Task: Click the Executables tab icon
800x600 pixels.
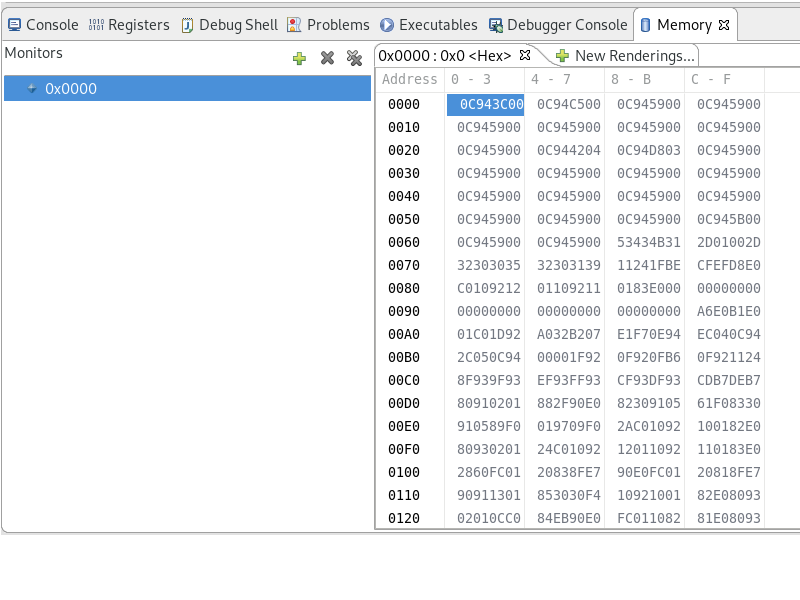Action: point(387,25)
